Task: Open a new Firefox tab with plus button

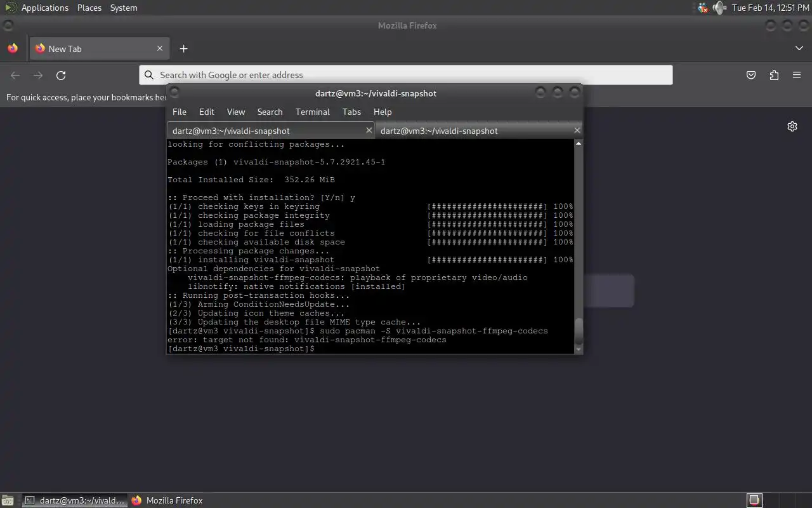Action: point(183,48)
